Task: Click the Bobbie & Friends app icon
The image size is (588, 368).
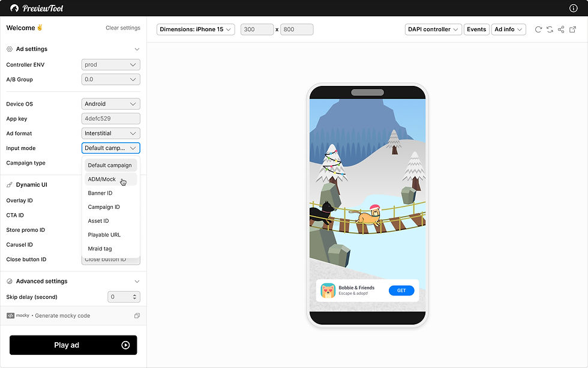Action: tap(328, 291)
